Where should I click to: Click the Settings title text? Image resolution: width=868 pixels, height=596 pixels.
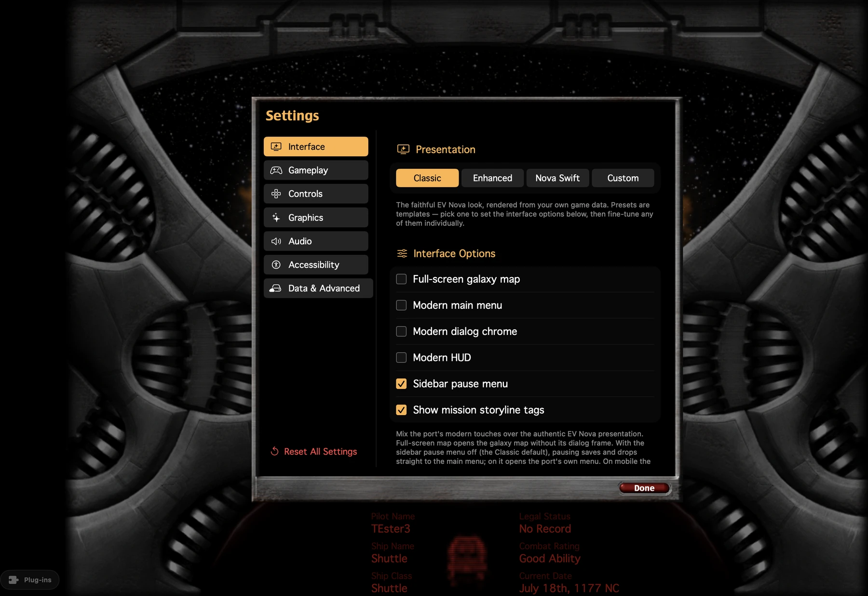[292, 116]
